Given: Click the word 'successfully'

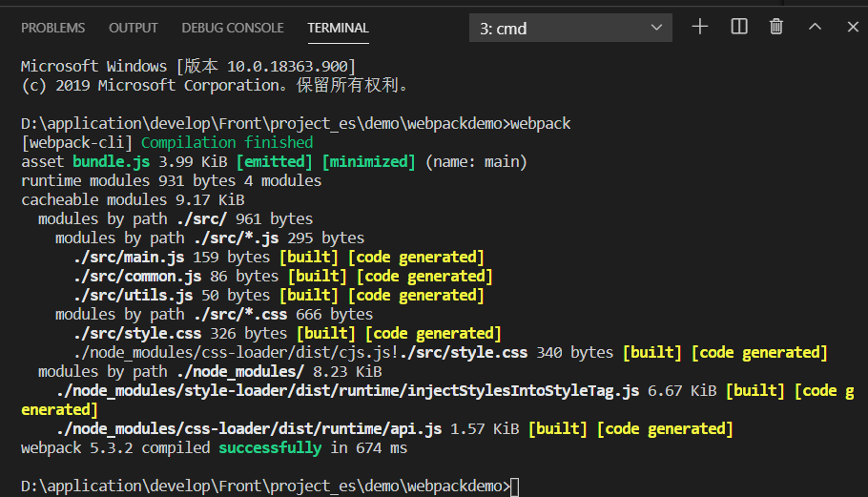Looking at the screenshot, I should pos(270,448).
